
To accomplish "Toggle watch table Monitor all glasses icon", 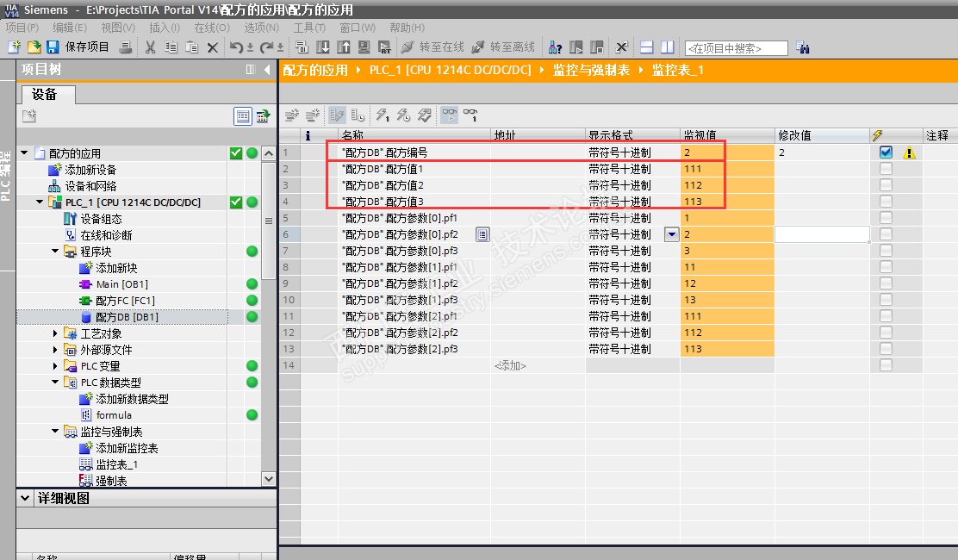I will pyautogui.click(x=450, y=115).
